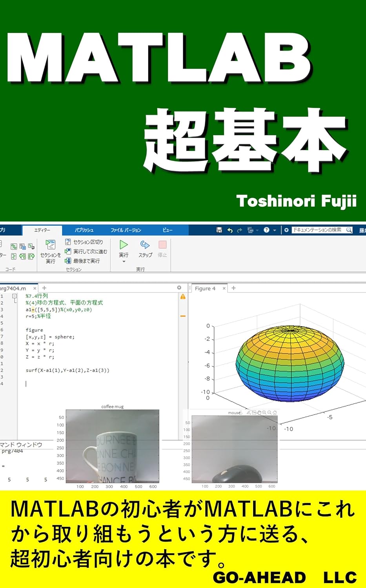This screenshot has width=366, height=588.
Task: Click the Undo arrow icon
Action: (229, 230)
